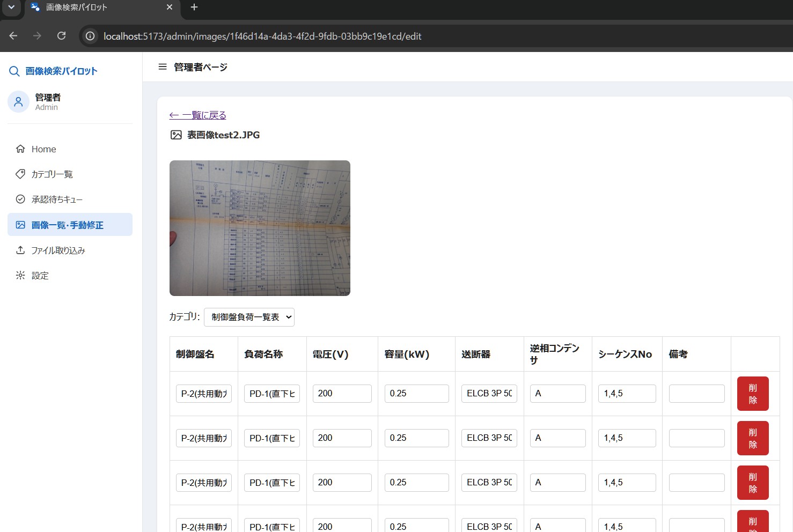This screenshot has height=532, width=793.
Task: Edit second row 電圧 field 200
Action: pyautogui.click(x=342, y=438)
